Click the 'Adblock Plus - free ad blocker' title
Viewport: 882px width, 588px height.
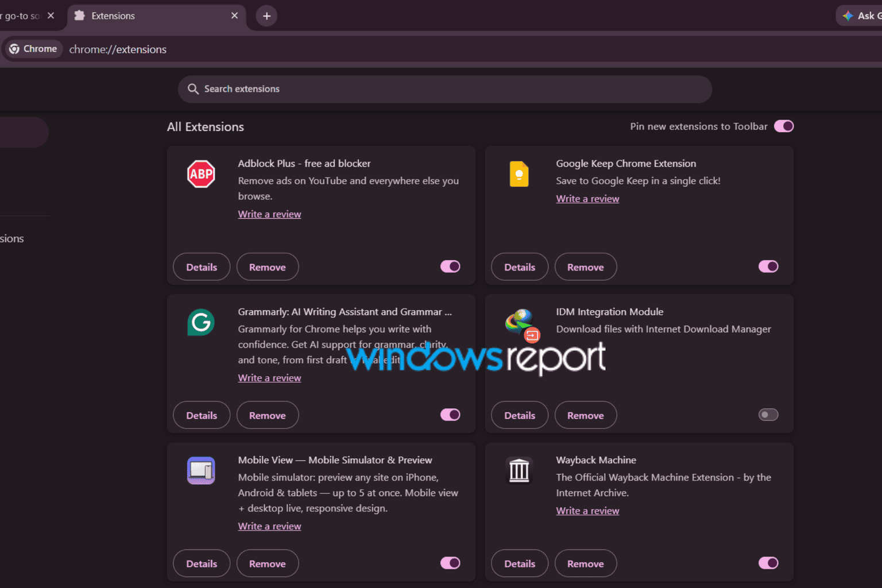pos(304,164)
